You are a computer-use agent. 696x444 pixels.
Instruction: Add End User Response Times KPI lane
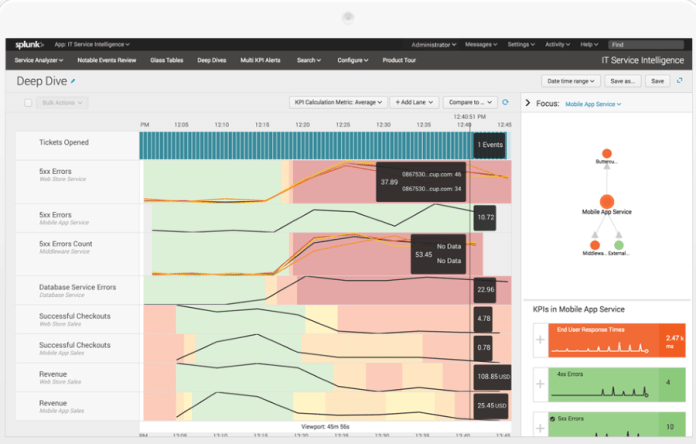click(540, 340)
